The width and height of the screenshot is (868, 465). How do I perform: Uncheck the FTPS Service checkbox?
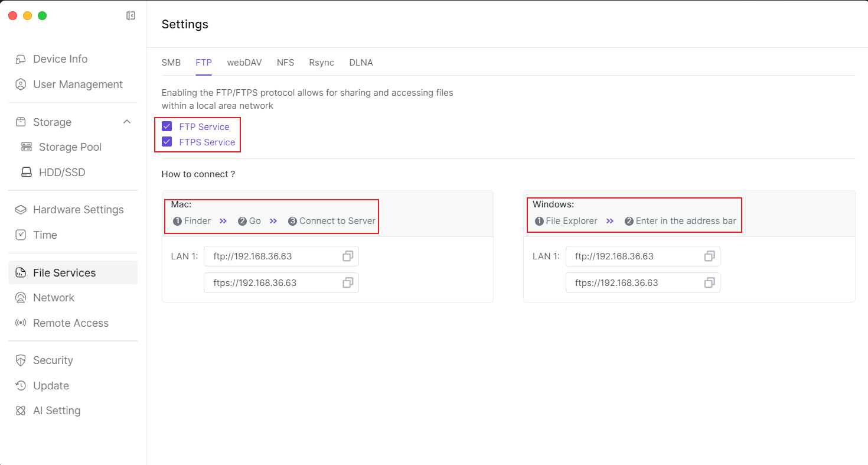(167, 142)
